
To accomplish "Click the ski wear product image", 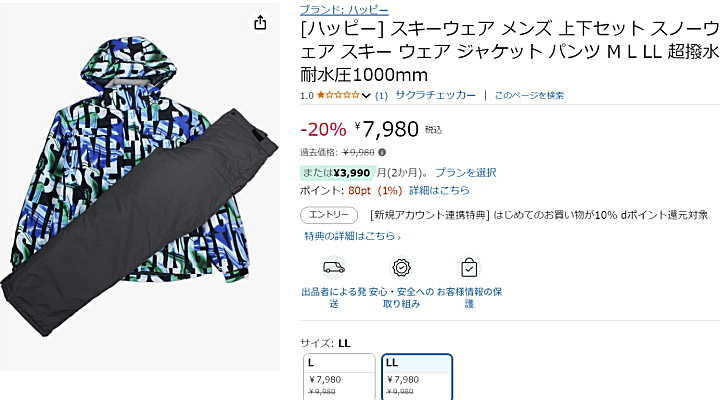I will pos(140,186).
